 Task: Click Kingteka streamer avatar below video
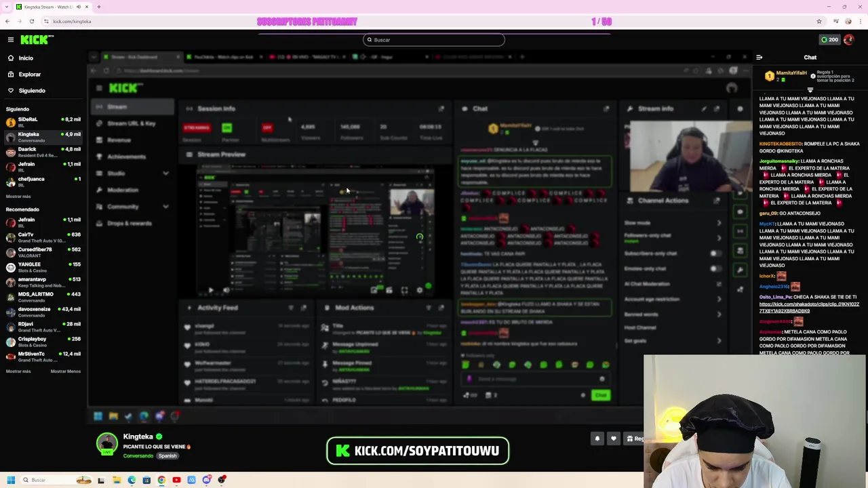point(106,444)
